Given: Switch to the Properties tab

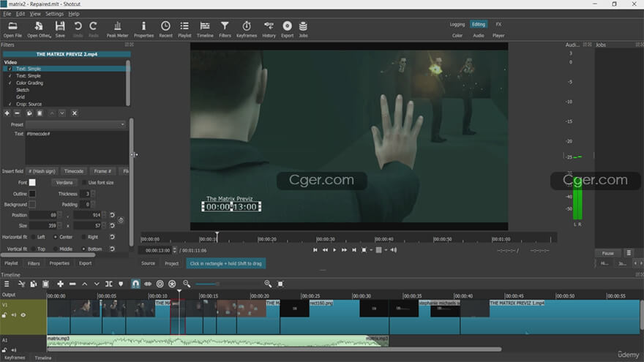Looking at the screenshot, I should click(x=59, y=263).
